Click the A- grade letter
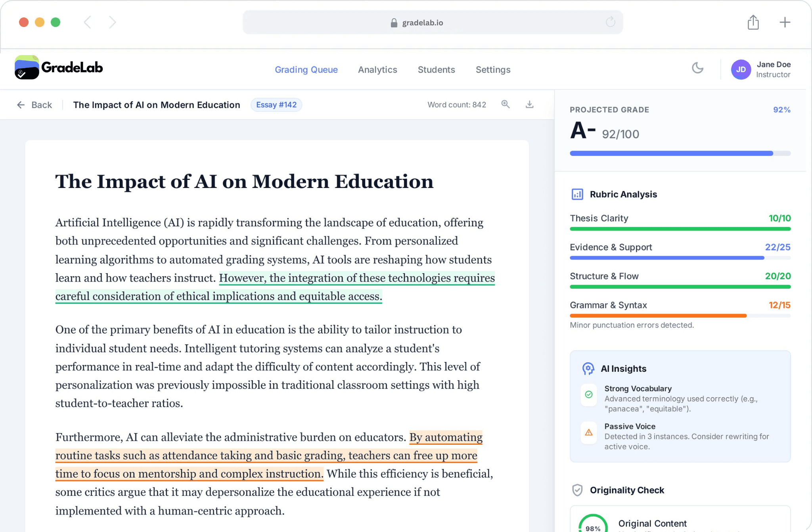 pyautogui.click(x=583, y=130)
